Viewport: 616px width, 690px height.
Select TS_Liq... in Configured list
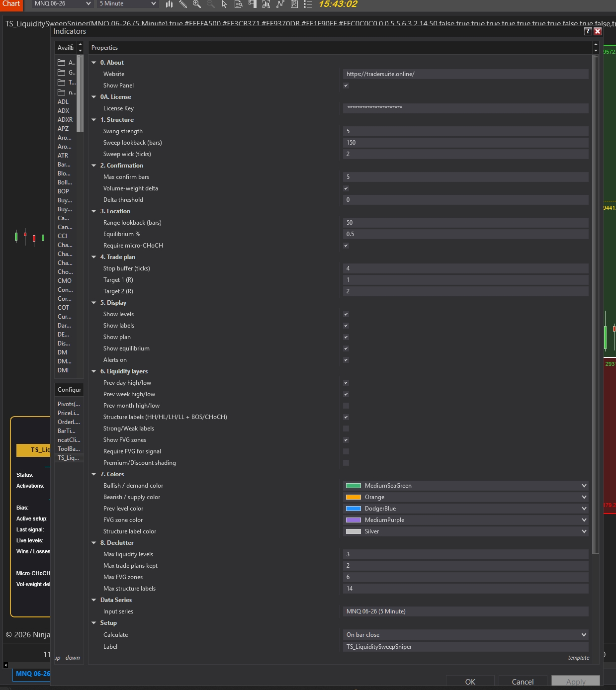tap(69, 458)
